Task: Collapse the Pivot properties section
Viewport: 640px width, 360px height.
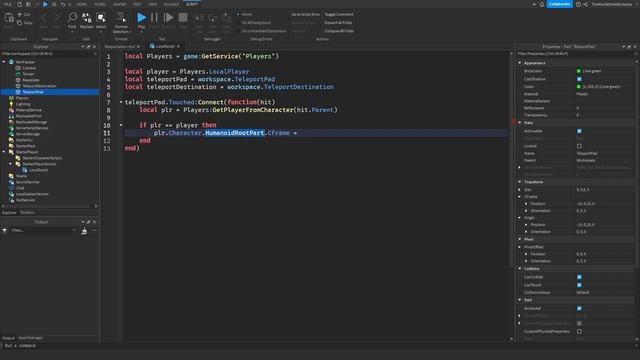Action: (x=520, y=239)
